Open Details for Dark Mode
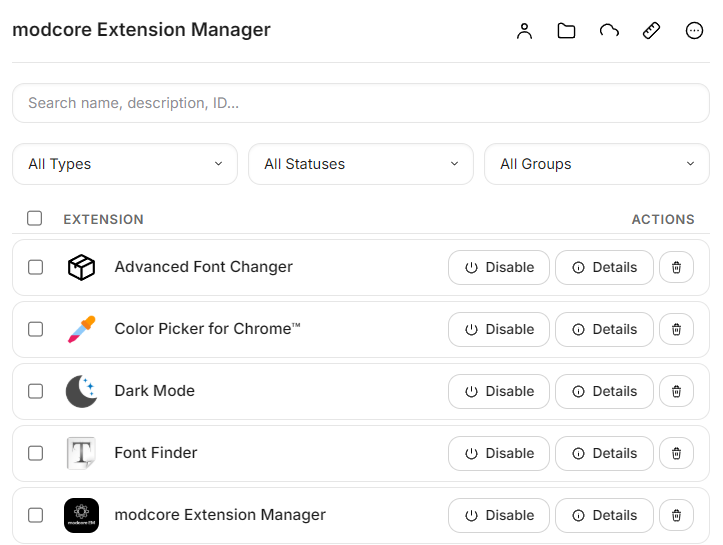The image size is (723, 545). point(604,391)
